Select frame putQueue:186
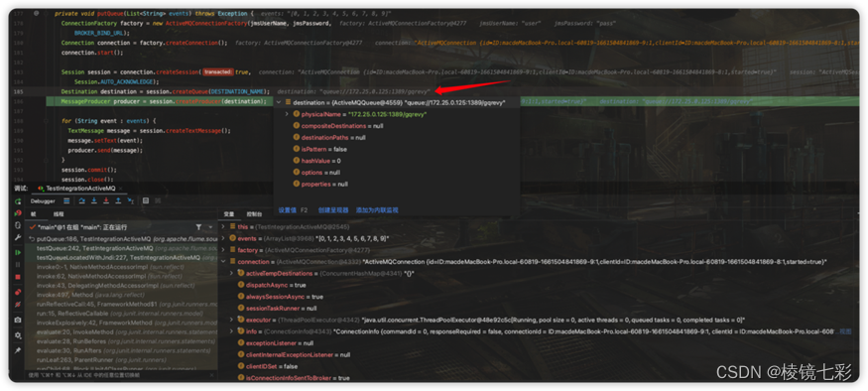This screenshot has height=391, width=868. point(121,239)
